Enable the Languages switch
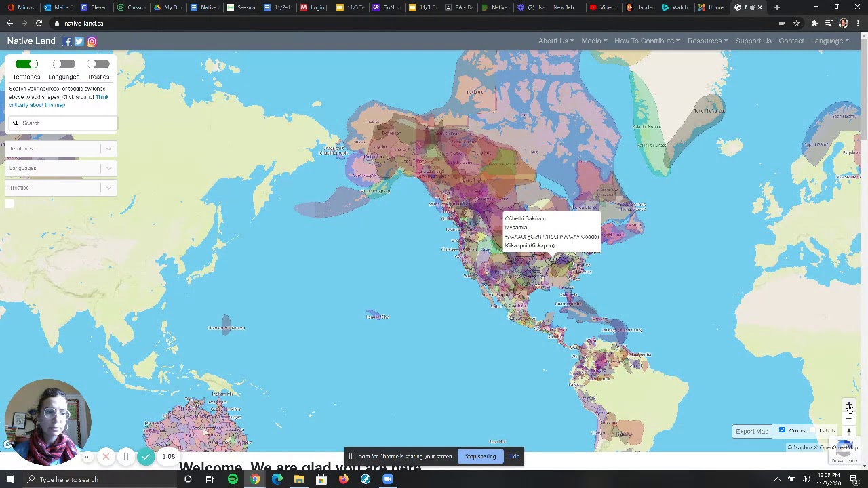This screenshot has height=488, width=868. pos(64,64)
